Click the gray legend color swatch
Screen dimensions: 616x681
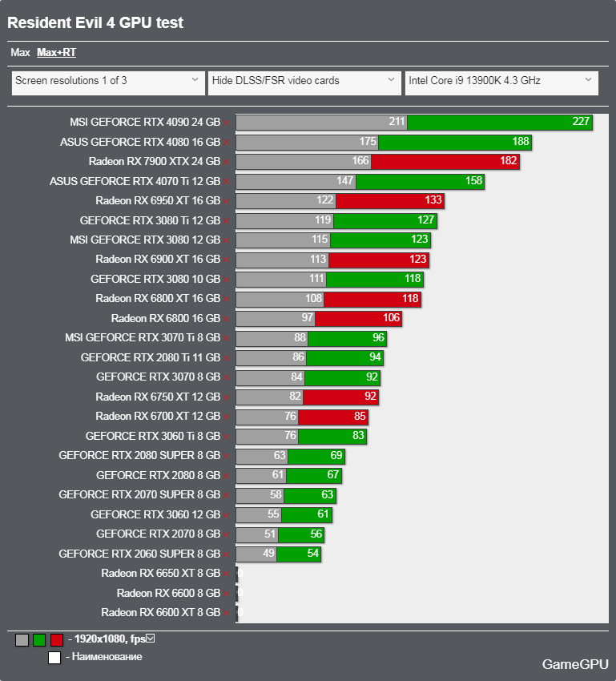point(22,640)
